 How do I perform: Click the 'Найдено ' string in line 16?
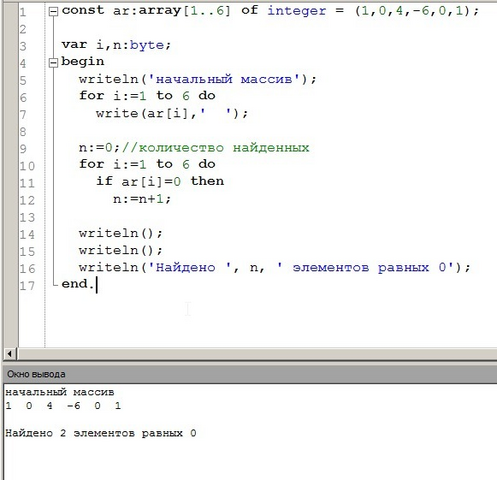189,268
